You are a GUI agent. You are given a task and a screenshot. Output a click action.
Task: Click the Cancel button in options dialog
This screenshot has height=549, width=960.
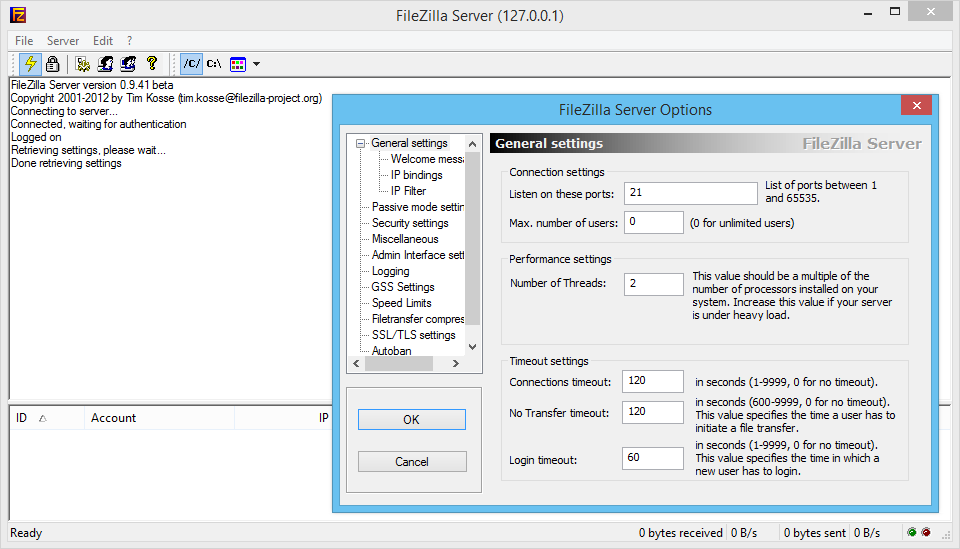(411, 461)
